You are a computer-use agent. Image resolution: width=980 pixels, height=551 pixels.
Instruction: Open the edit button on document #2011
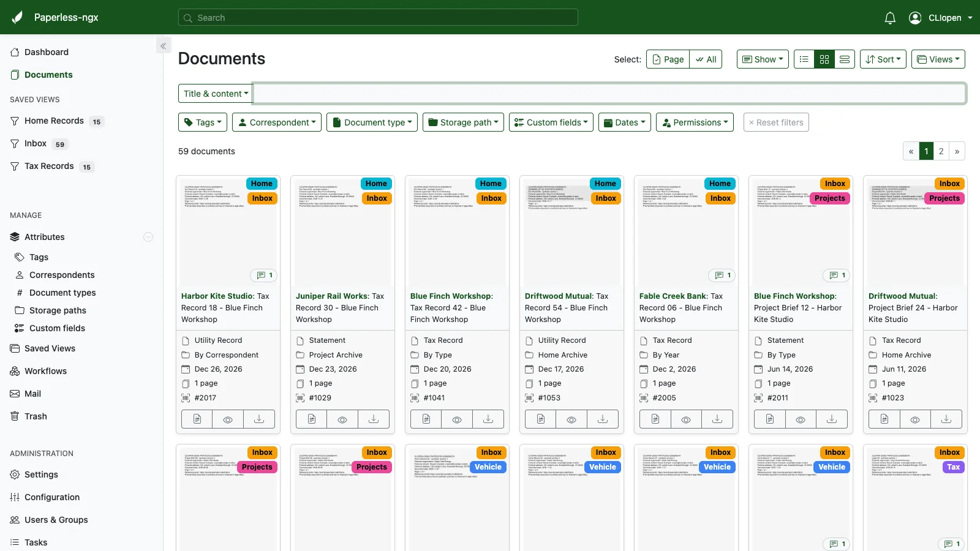pos(770,419)
